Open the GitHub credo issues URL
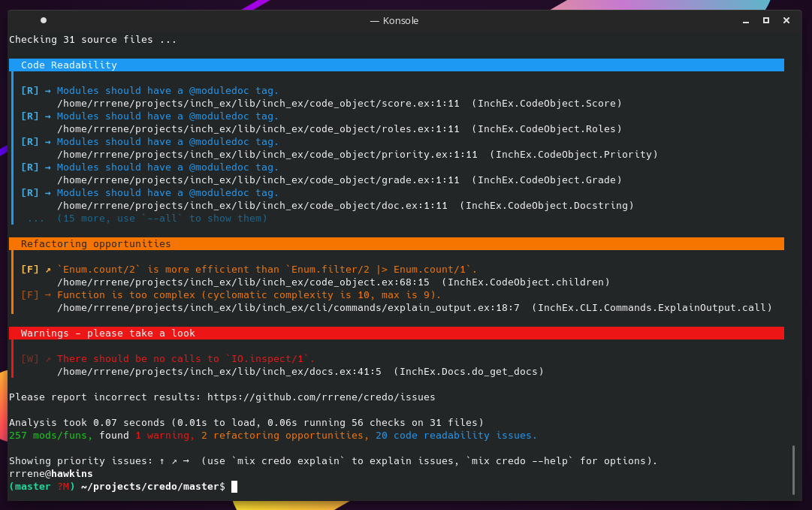This screenshot has width=812, height=510. [x=321, y=397]
